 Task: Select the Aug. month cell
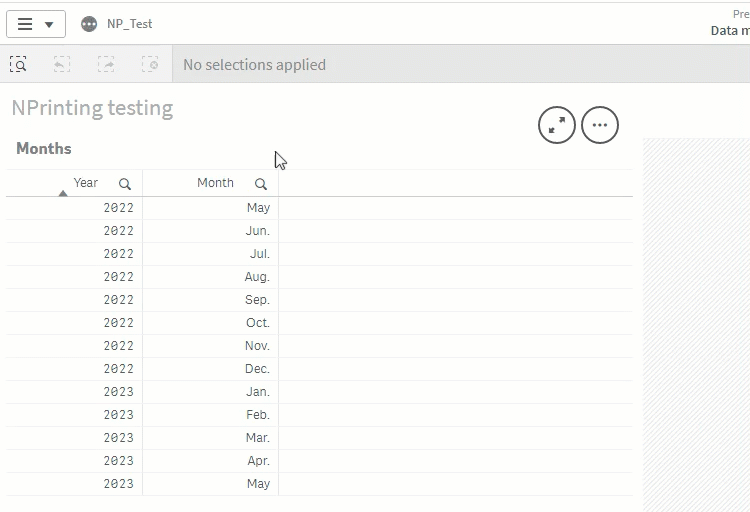tap(257, 277)
